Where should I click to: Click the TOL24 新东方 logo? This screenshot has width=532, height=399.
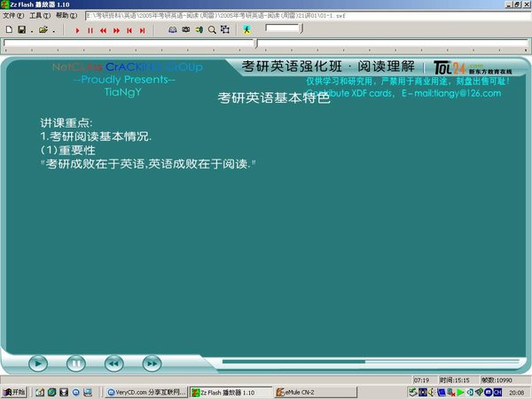[473, 68]
